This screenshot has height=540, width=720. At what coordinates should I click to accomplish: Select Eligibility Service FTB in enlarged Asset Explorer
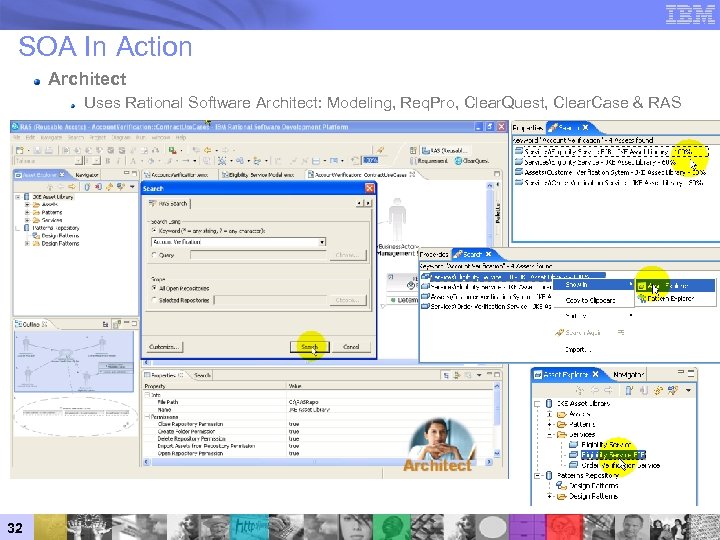tap(613, 455)
